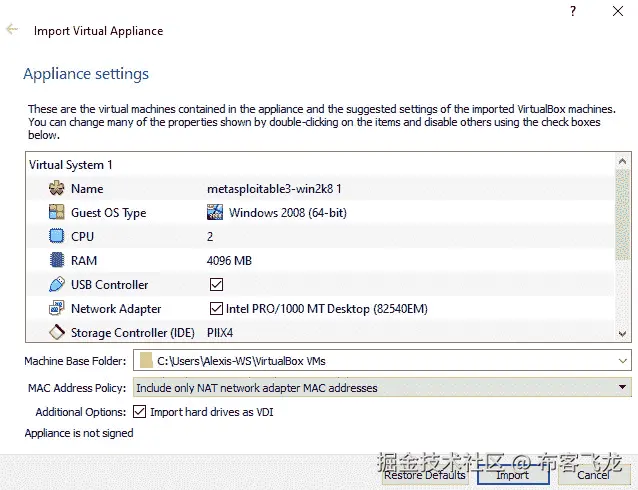Click the CPU chip icon
This screenshot has height=490, width=638.
[57, 236]
